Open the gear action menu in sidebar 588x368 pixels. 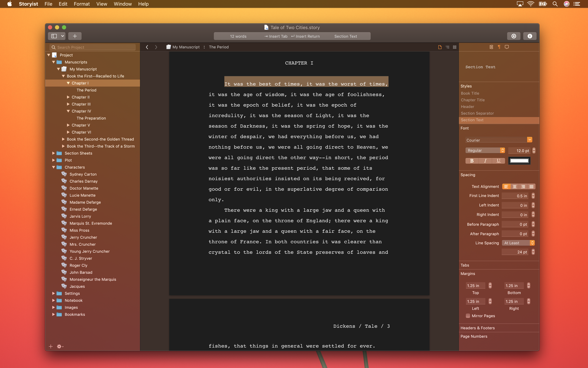click(x=60, y=346)
